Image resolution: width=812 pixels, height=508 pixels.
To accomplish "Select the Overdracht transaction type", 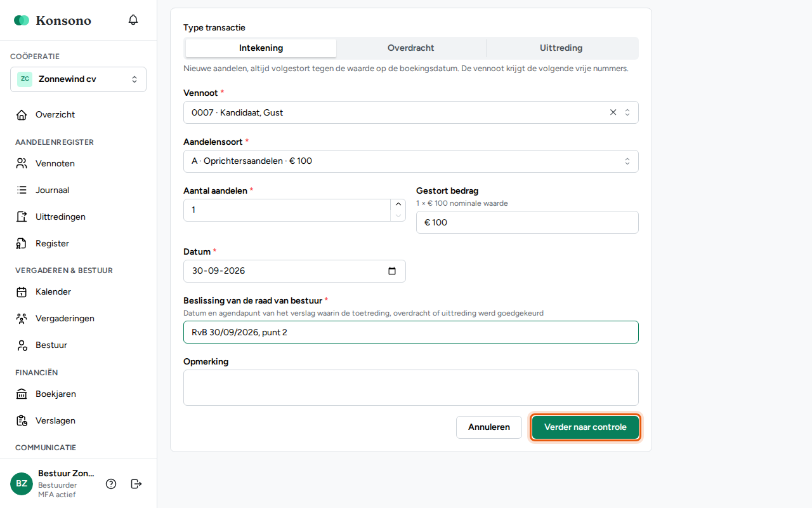I will click(x=411, y=48).
